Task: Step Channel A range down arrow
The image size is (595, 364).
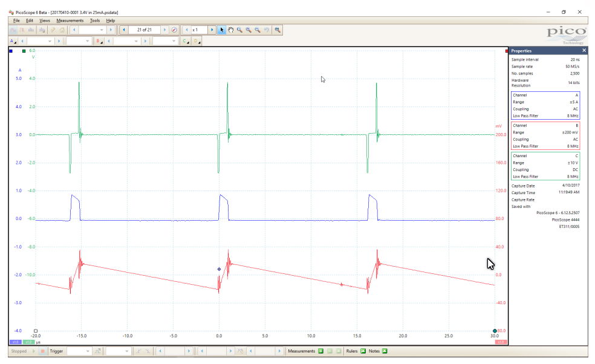Action: pyautogui.click(x=22, y=41)
